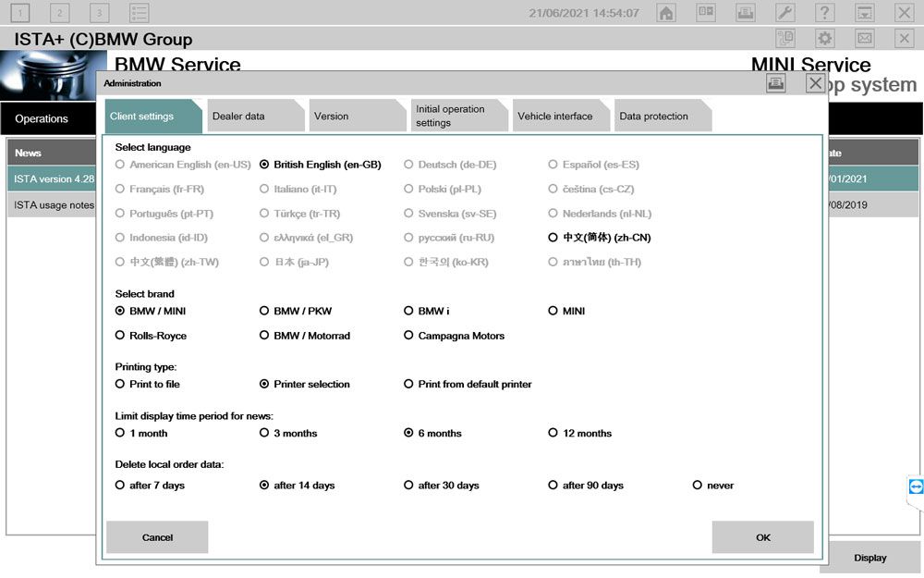924x578 pixels.
Task: Select Chinese simplified (zh-CN) language
Action: coord(600,238)
